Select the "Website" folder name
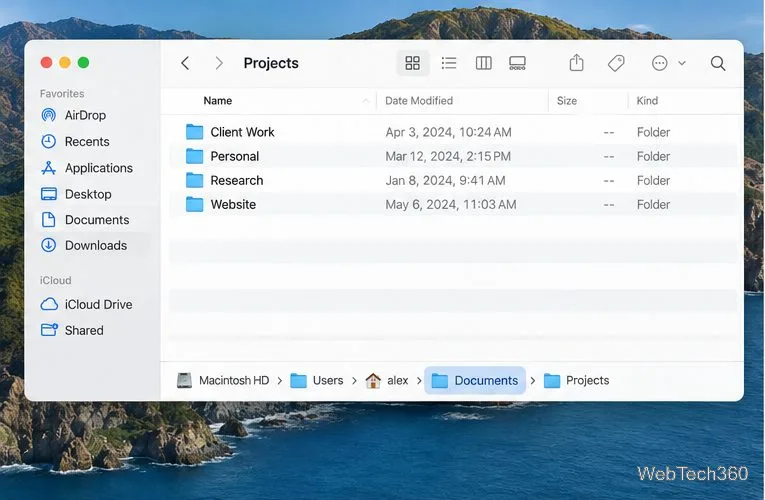The image size is (765, 500). (x=233, y=204)
